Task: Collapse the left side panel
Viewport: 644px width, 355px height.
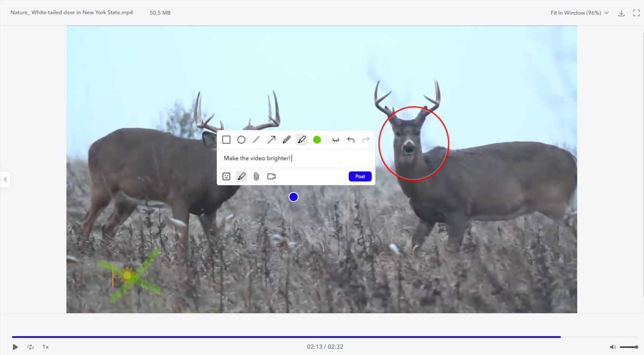Action: point(5,180)
